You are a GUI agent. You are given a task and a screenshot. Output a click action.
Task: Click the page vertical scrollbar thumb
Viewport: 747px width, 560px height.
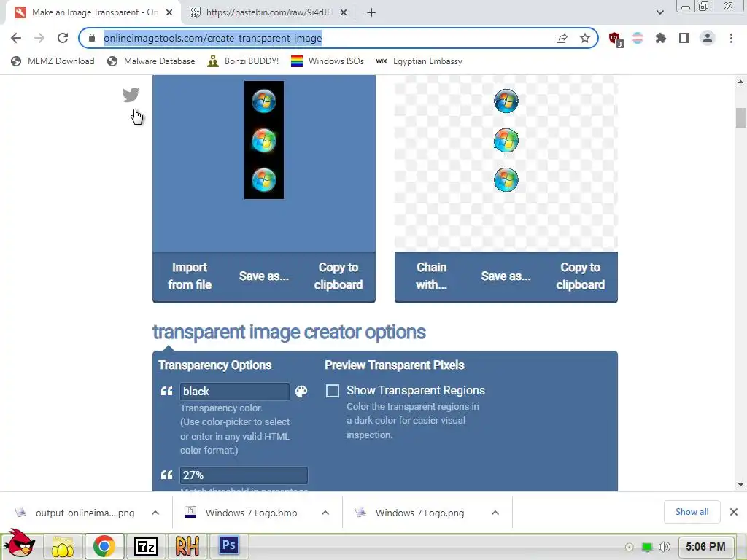[x=740, y=117]
